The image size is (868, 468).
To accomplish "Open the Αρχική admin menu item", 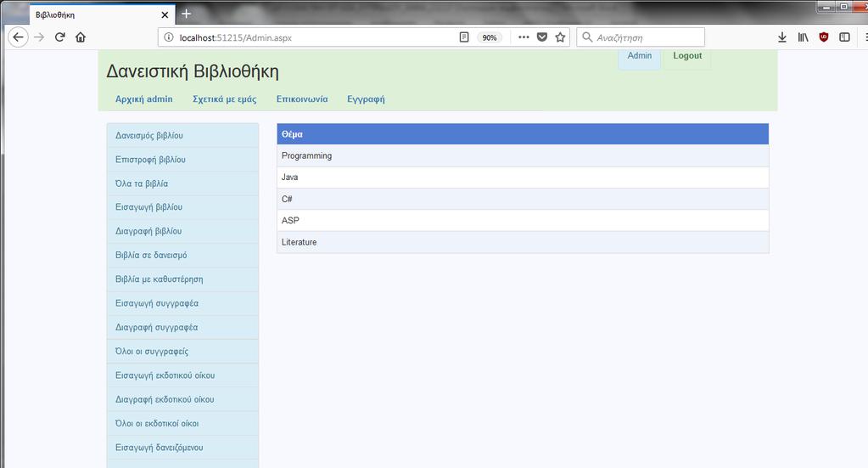I will click(x=144, y=99).
